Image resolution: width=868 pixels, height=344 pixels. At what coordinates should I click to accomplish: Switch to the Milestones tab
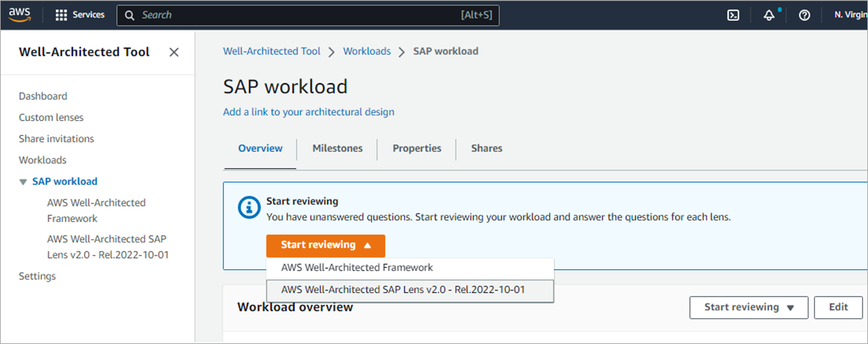coord(337,148)
